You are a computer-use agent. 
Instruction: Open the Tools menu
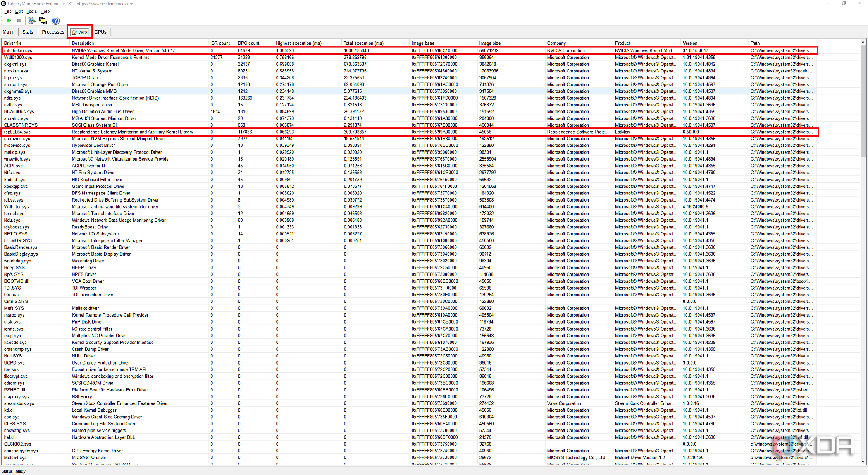coord(31,11)
